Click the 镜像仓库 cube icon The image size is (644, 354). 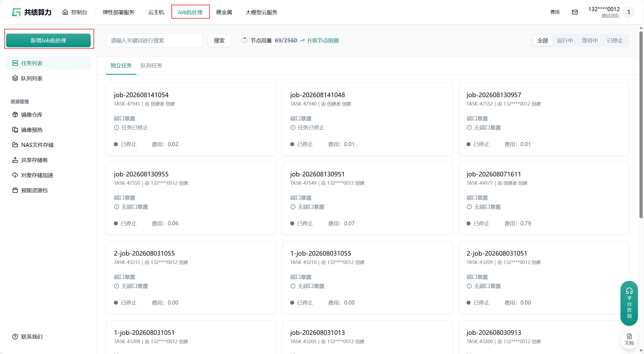coord(15,115)
